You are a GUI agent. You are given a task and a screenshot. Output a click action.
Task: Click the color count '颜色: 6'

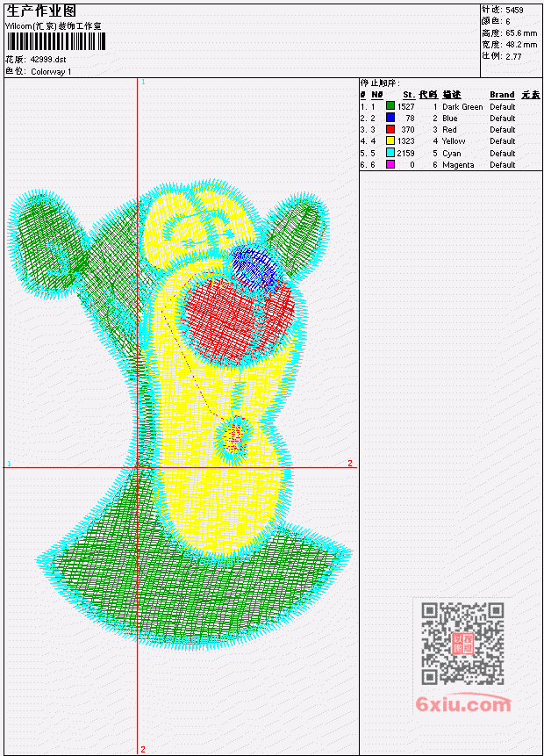tap(496, 21)
